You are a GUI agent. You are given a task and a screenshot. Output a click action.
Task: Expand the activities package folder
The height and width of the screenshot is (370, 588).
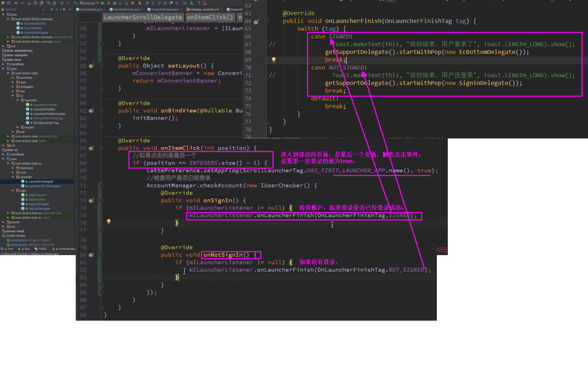tap(13, 78)
